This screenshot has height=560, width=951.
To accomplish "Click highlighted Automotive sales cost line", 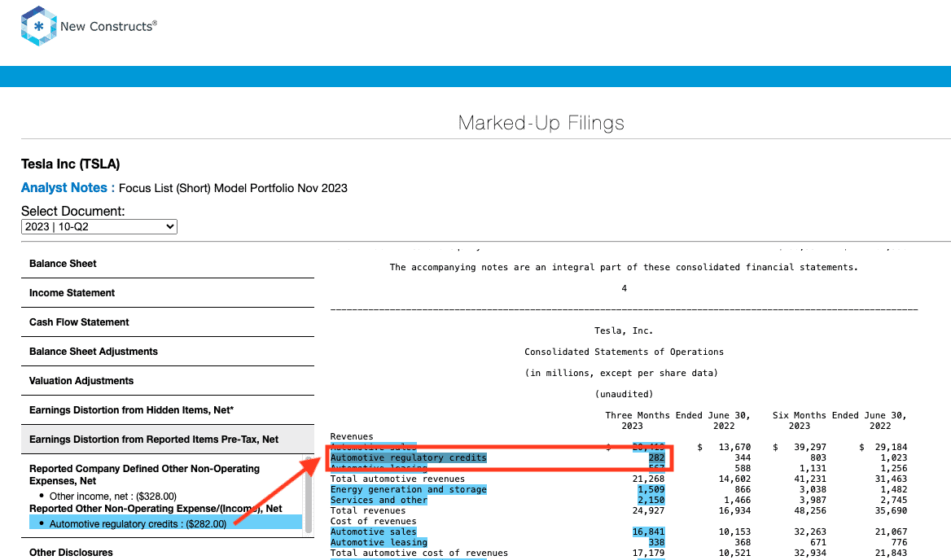I will tap(373, 532).
